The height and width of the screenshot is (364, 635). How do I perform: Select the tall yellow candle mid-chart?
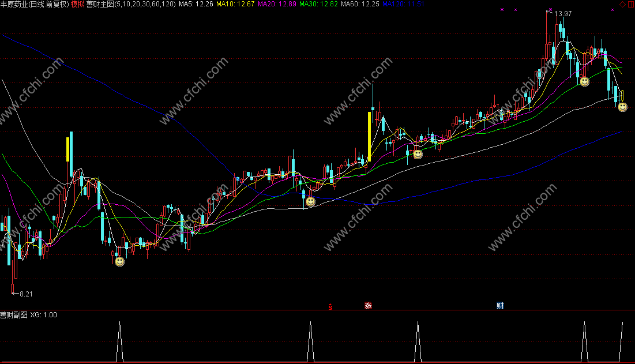tap(369, 137)
